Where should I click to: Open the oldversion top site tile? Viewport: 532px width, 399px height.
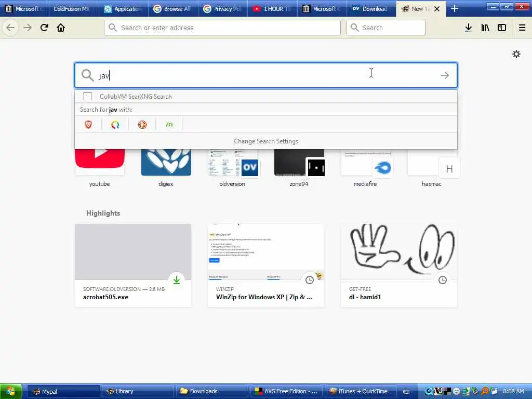click(232, 168)
